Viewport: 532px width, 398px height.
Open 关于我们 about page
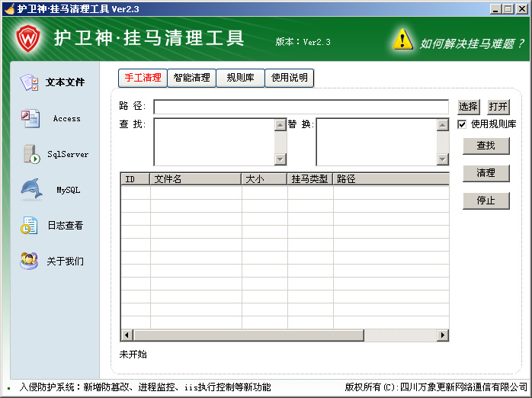pyautogui.click(x=65, y=261)
